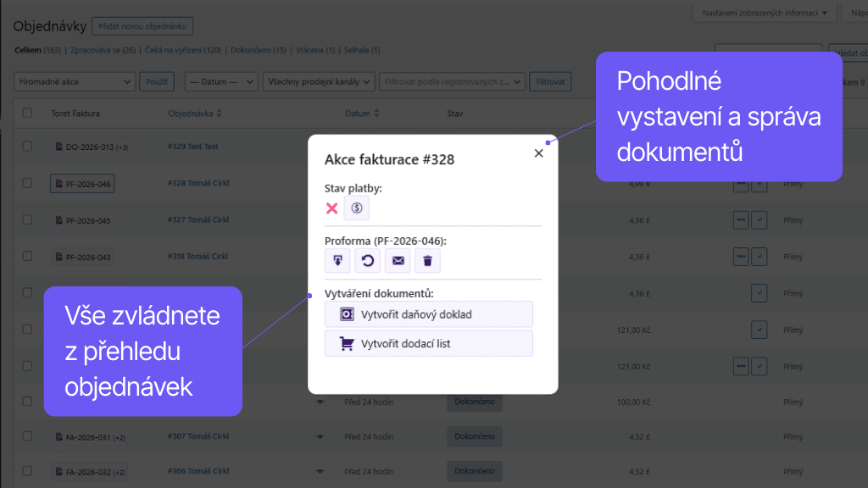The image size is (868, 488).
Task: Open row actions with the ellipsis icon
Action: pos(741,257)
